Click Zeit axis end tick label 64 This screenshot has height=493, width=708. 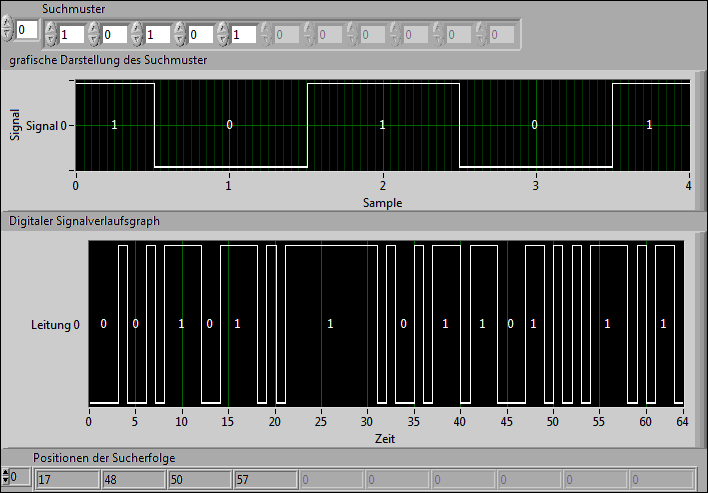tap(682, 422)
